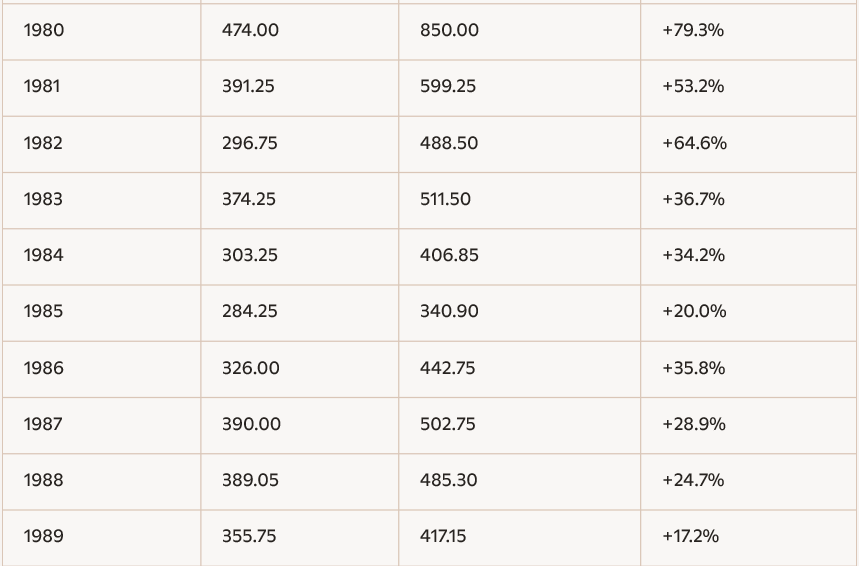Click the 1981 year cell

[42, 86]
